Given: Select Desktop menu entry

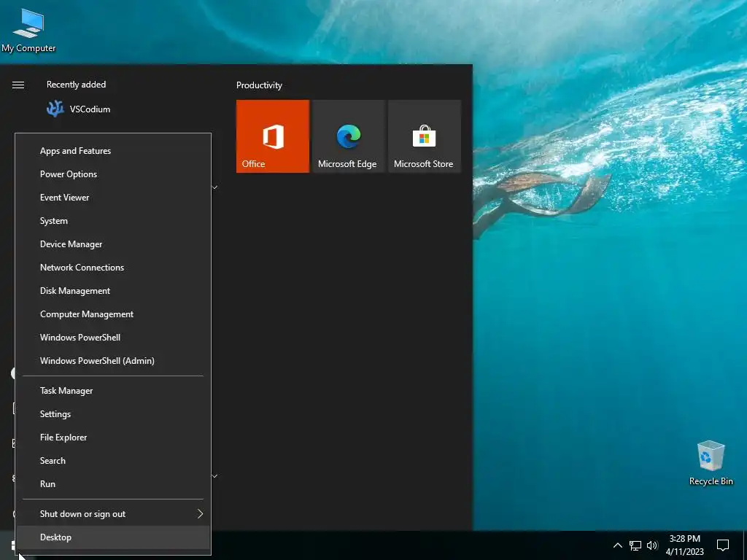Looking at the screenshot, I should click(x=113, y=537).
